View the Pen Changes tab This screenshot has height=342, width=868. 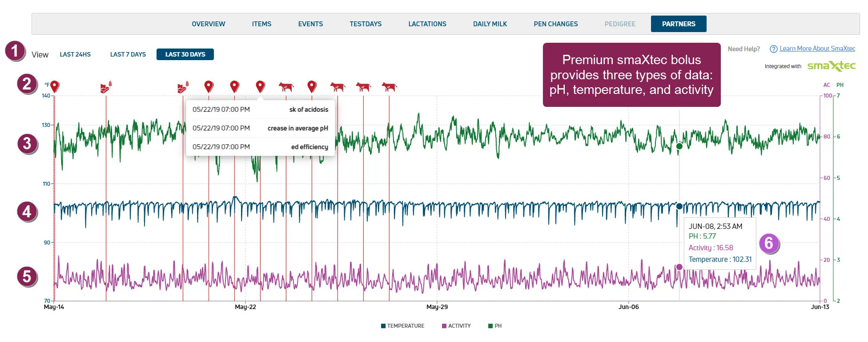pos(556,24)
